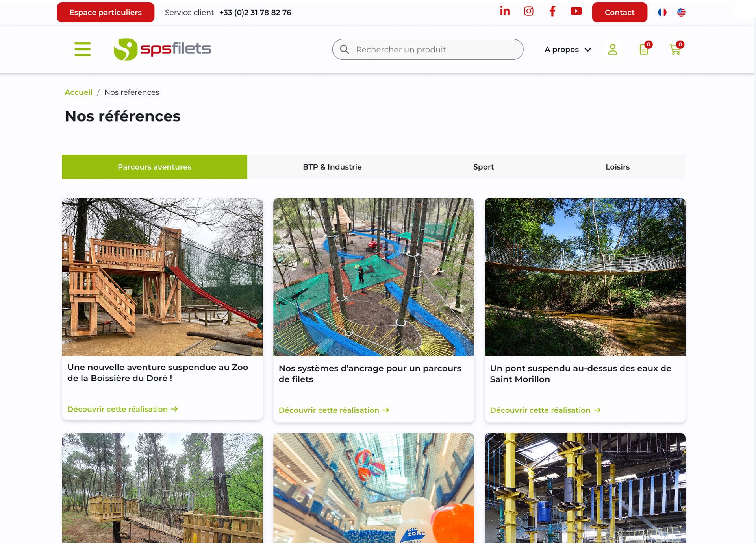Click the Rechercher un produit search field
Image resolution: width=756 pixels, height=543 pixels.
click(428, 49)
